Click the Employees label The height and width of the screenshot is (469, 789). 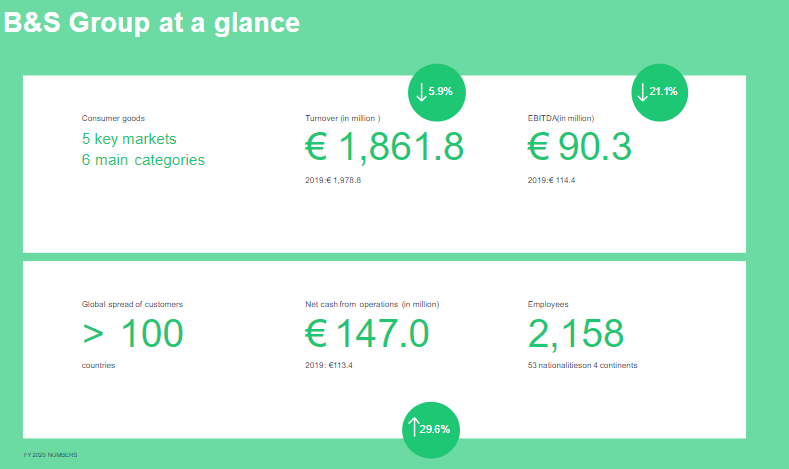coord(547,303)
